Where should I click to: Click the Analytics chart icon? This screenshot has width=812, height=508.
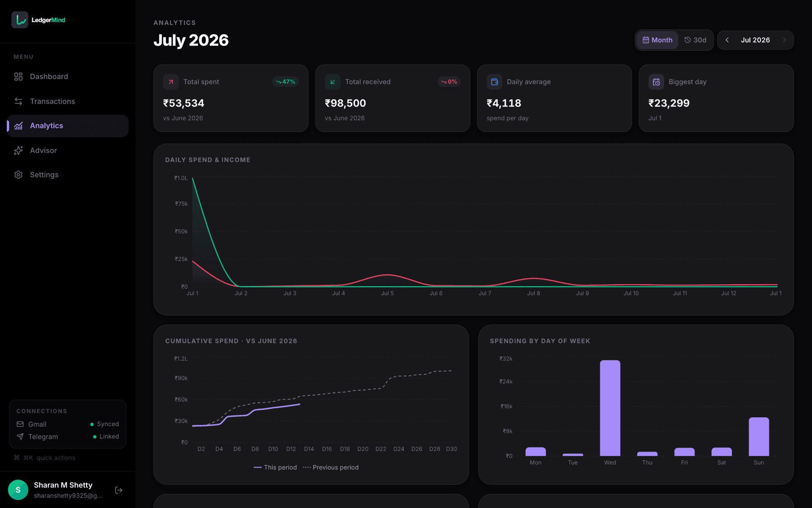pyautogui.click(x=18, y=126)
